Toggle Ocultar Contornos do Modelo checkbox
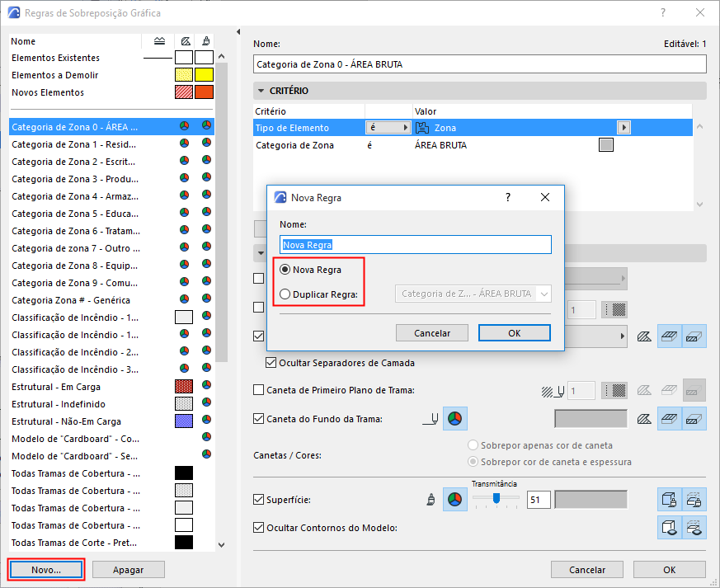This screenshot has height=588, width=720. click(x=258, y=528)
